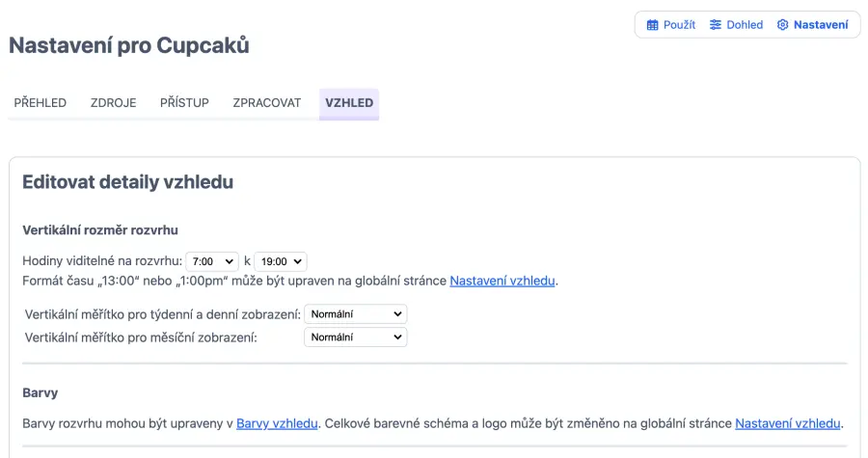Screen dimensions: 868x458
Task: Click the sliders icon beside Dohled
Action: [x=716, y=25]
